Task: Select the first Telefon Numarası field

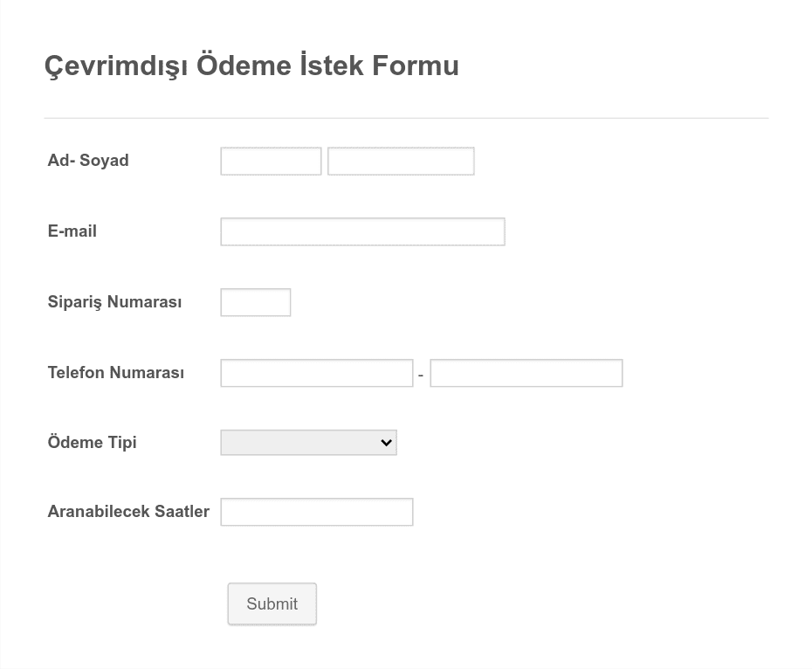Action: 317,373
